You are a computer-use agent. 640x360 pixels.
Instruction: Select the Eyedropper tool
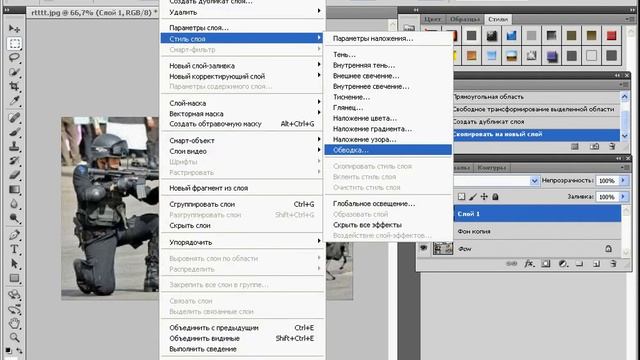[x=14, y=100]
